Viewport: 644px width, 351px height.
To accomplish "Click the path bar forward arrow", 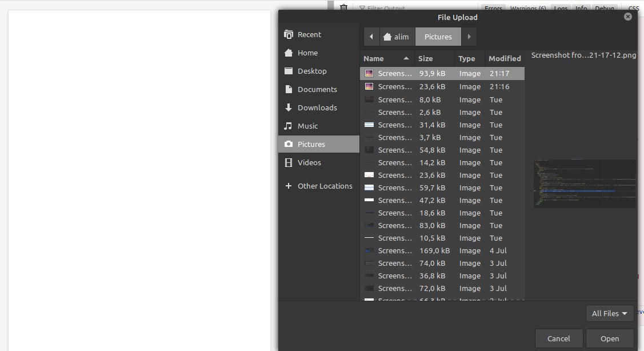I will pos(469,37).
